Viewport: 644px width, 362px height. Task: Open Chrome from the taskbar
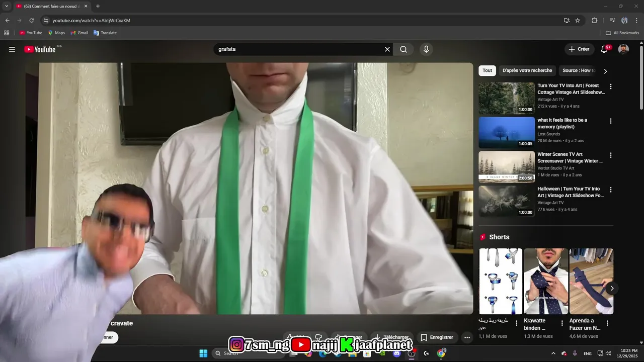click(441, 353)
